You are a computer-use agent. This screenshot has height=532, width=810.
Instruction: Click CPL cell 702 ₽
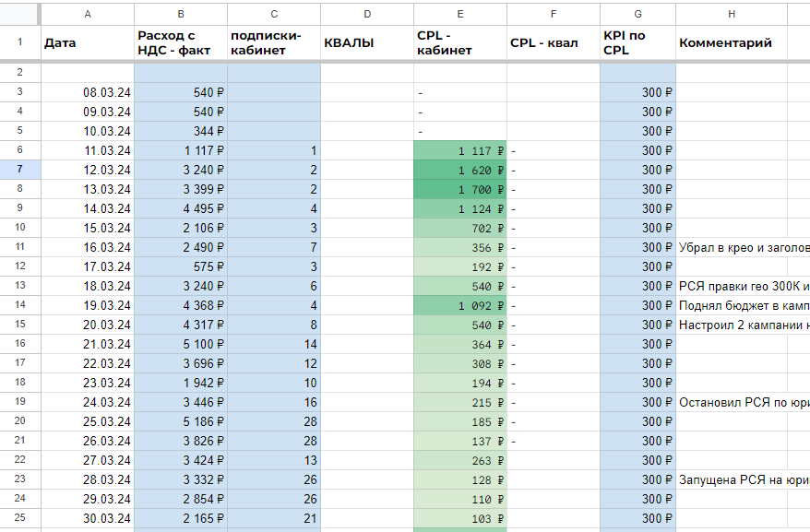[x=460, y=228]
